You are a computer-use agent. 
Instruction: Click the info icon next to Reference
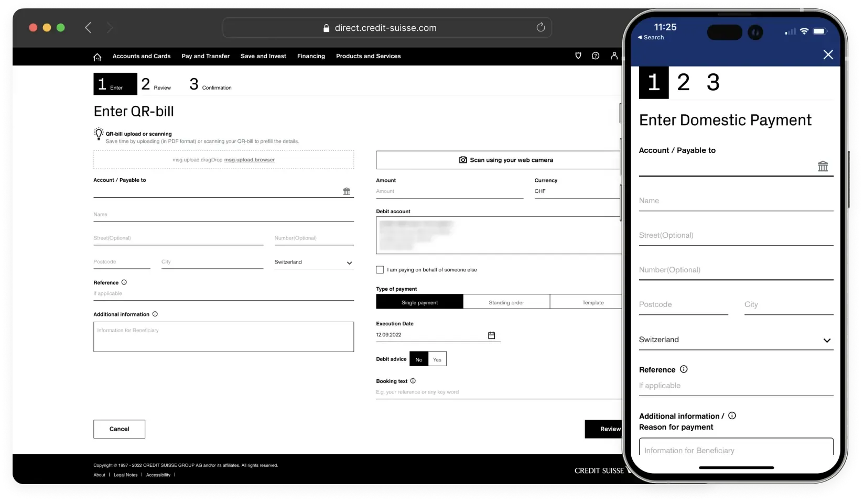(x=124, y=282)
